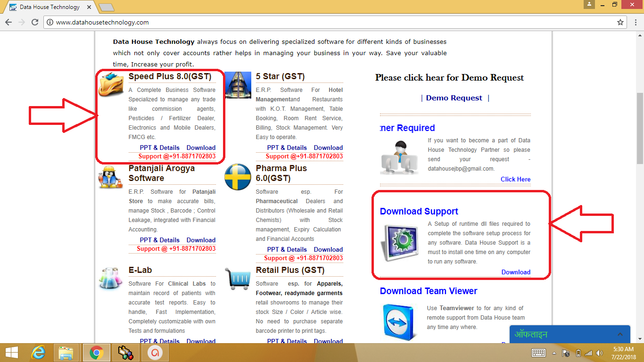644x362 pixels.
Task: Bookmark page with the star icon
Action: pyautogui.click(x=620, y=22)
